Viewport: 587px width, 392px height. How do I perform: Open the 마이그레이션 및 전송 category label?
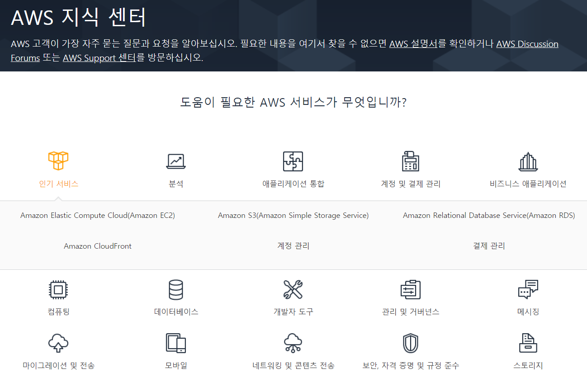tap(59, 366)
